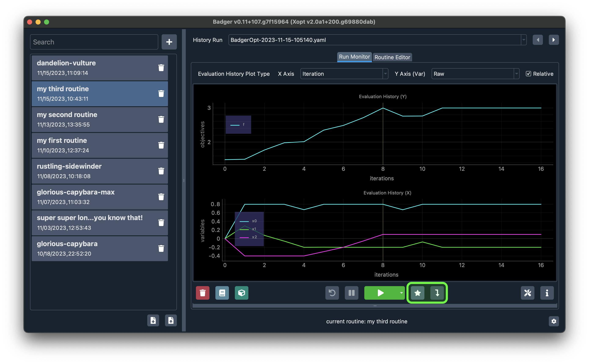Image resolution: width=589 pixels, height=364 pixels.
Task: Select the glorious-capybara-max routine
Action: 100,197
